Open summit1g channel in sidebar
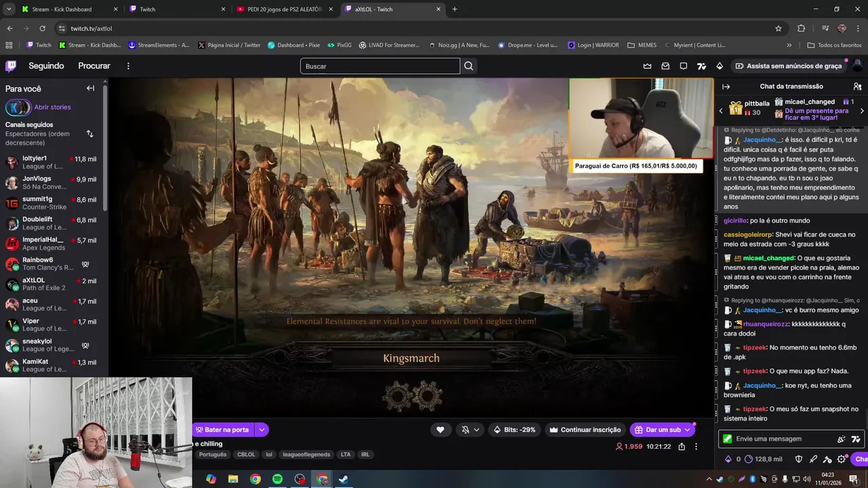Image resolution: width=868 pixels, height=488 pixels. click(x=52, y=203)
